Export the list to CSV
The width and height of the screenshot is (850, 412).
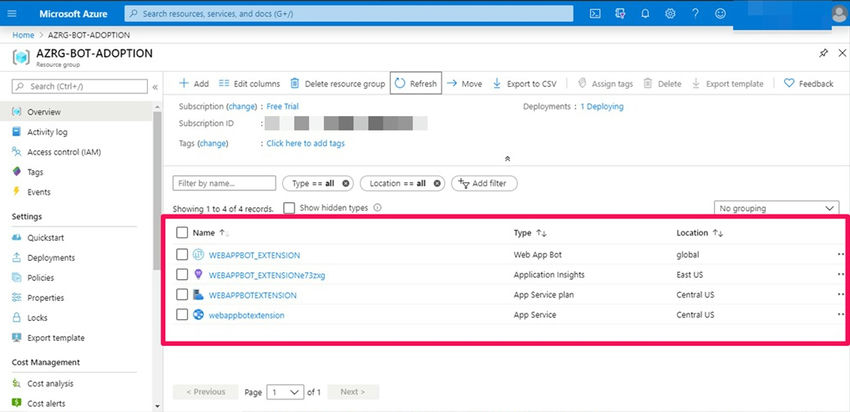pyautogui.click(x=525, y=83)
